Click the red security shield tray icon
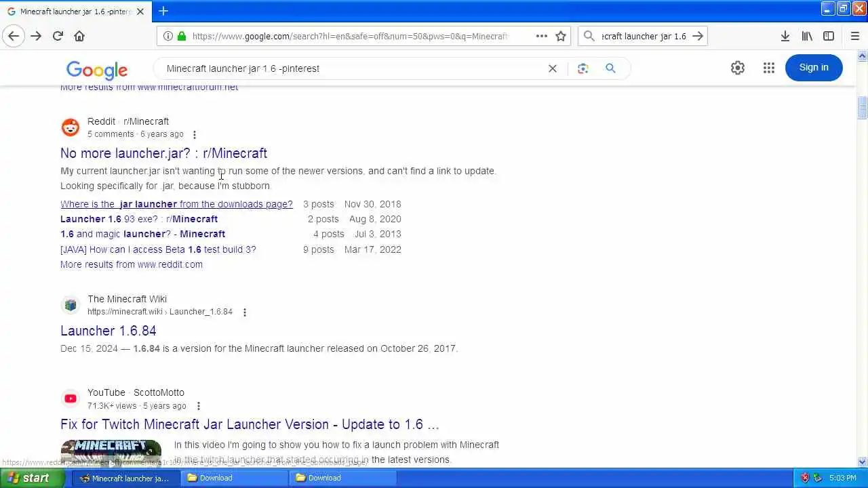The width and height of the screenshot is (868, 488). (805, 478)
